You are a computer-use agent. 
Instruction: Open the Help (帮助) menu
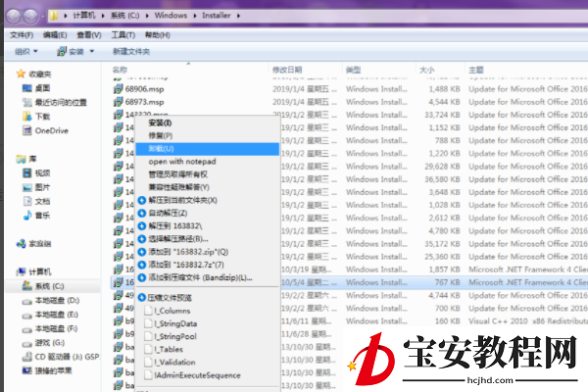tap(158, 35)
